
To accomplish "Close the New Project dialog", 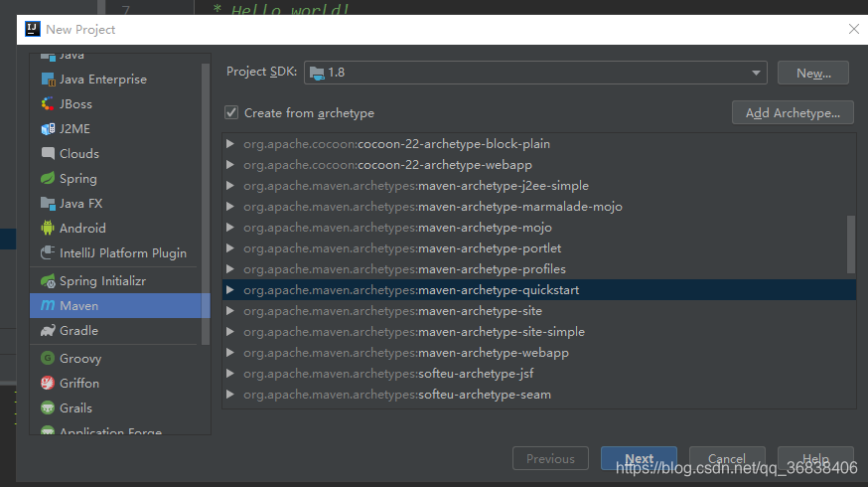I will 854,29.
